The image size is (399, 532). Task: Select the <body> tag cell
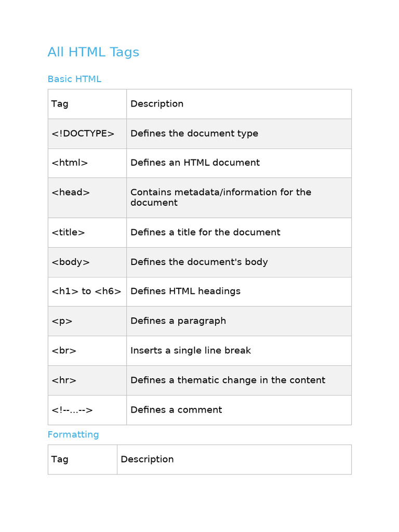(71, 262)
